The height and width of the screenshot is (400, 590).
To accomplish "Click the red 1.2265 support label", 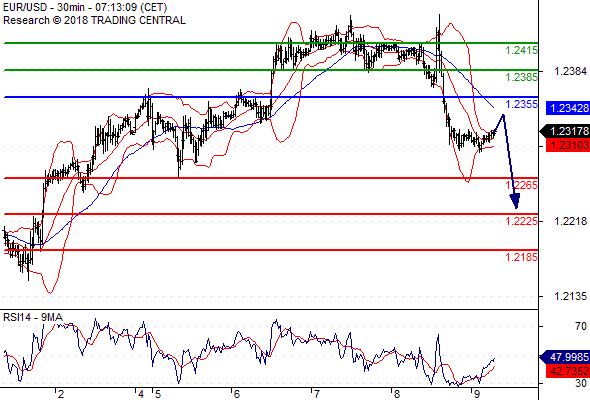I will (522, 185).
